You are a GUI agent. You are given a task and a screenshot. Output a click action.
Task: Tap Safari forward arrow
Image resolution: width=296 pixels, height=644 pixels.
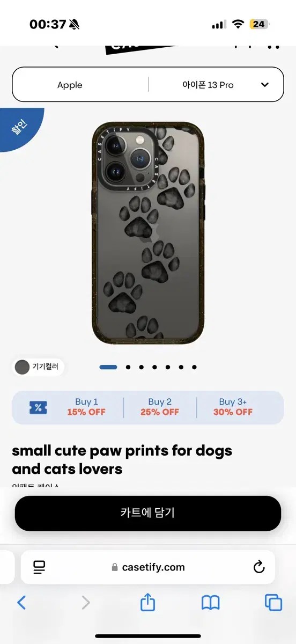[x=85, y=603]
